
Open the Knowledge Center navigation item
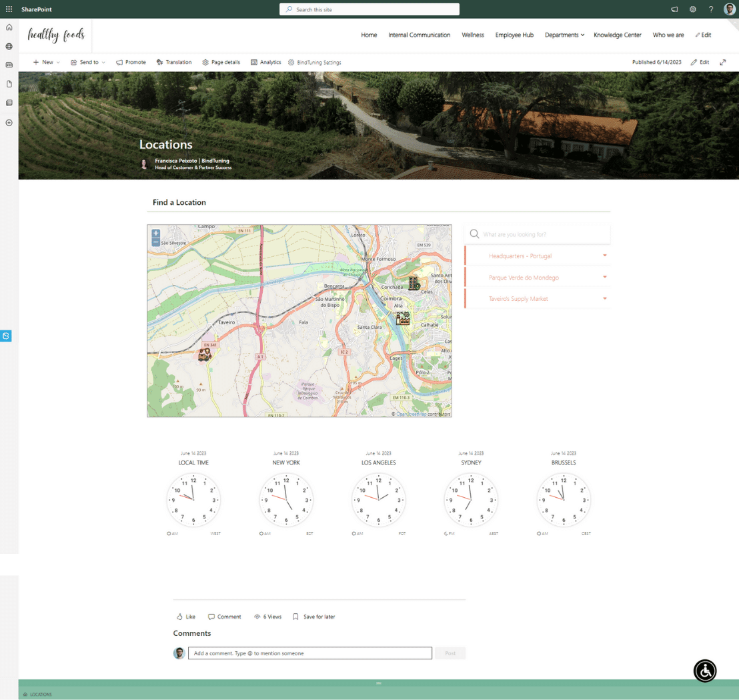click(x=618, y=35)
